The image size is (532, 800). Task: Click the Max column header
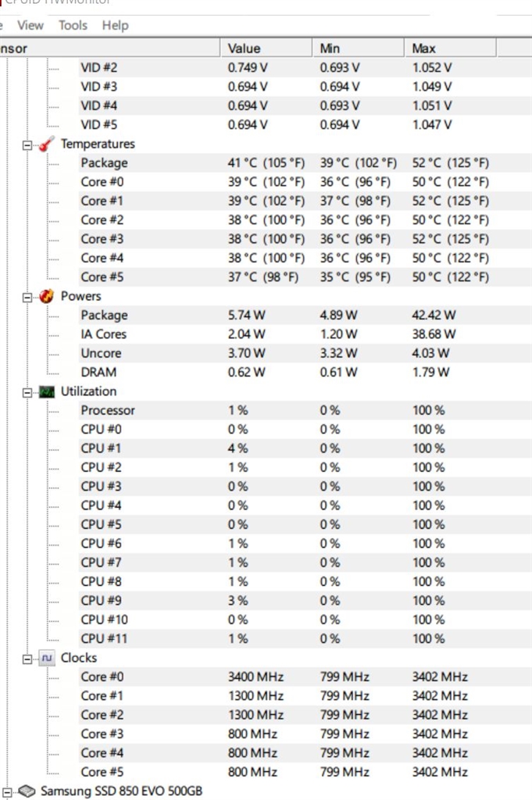423,48
